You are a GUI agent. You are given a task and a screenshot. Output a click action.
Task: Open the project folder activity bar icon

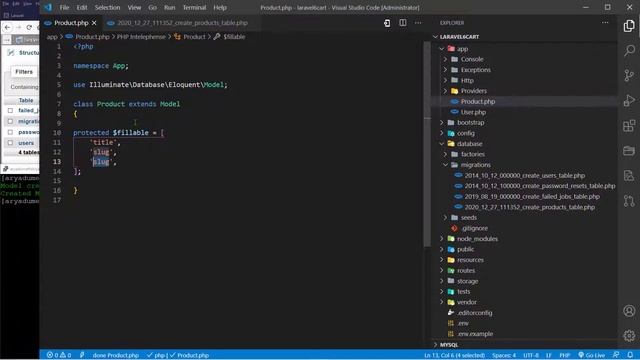tap(629, 151)
